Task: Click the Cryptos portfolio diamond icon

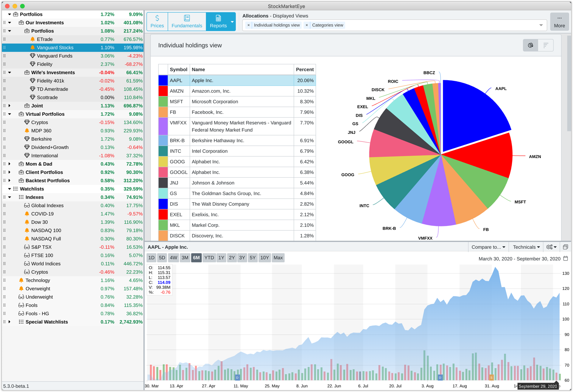Action: click(27, 122)
